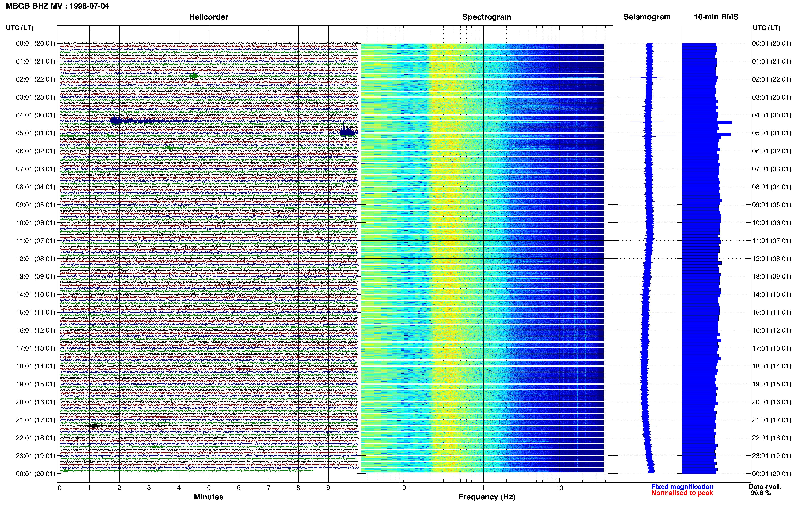Image resolution: width=812 pixels, height=508 pixels.
Task: Click the seismogram spike near 02:01
Action: 647,78
